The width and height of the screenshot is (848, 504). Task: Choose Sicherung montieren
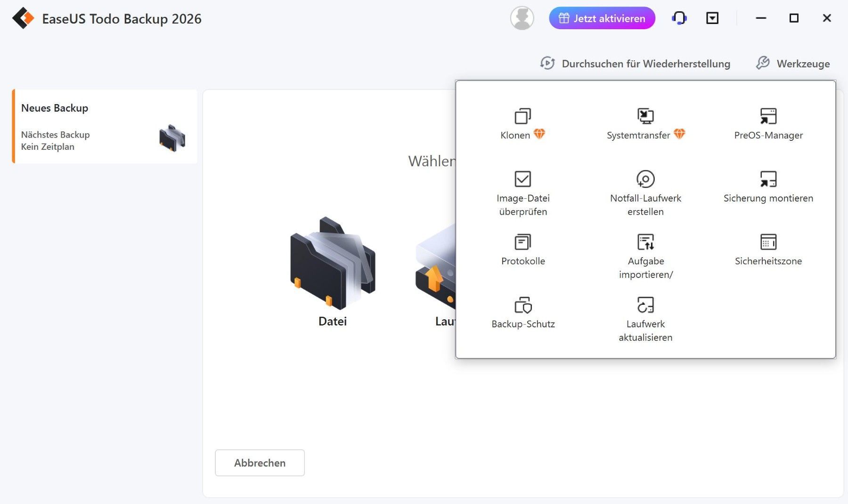[768, 187]
